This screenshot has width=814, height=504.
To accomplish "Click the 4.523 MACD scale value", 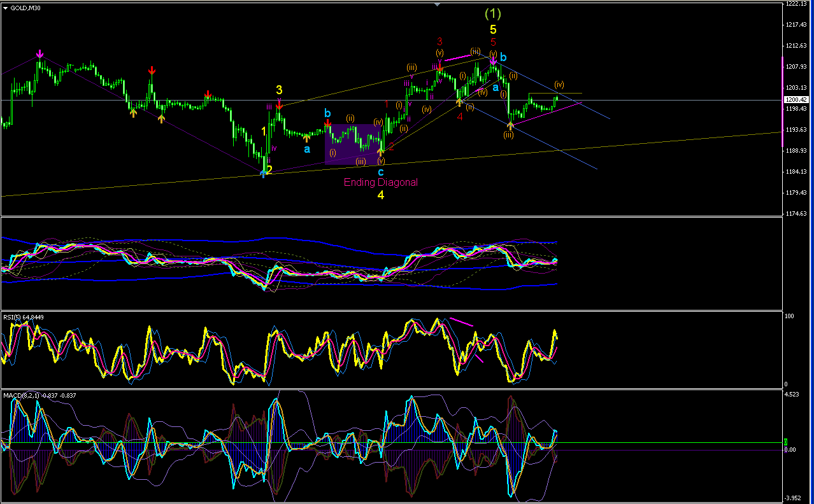I will [x=793, y=395].
